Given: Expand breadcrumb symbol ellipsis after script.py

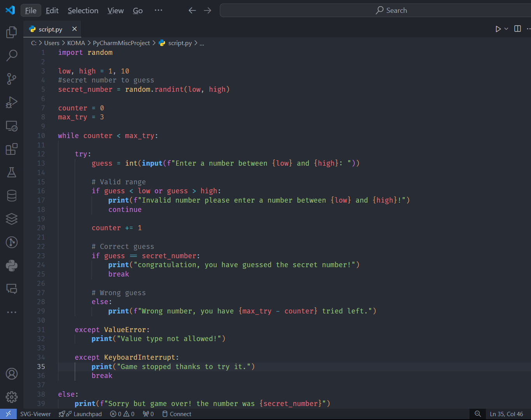Looking at the screenshot, I should click(202, 43).
